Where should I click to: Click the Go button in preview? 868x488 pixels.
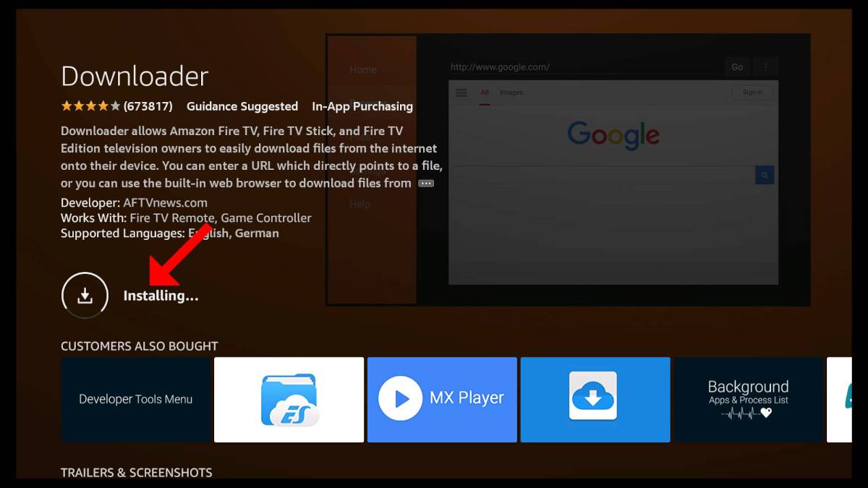[737, 67]
